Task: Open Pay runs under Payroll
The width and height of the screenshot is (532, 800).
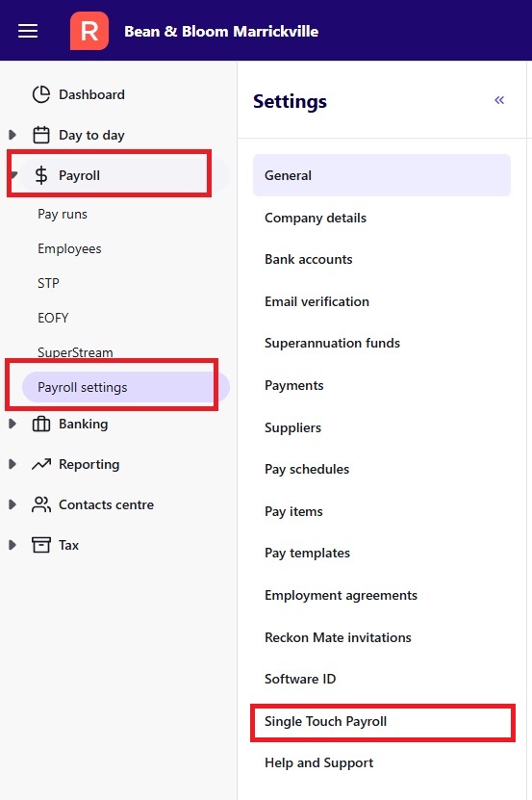Action: pyautogui.click(x=63, y=215)
